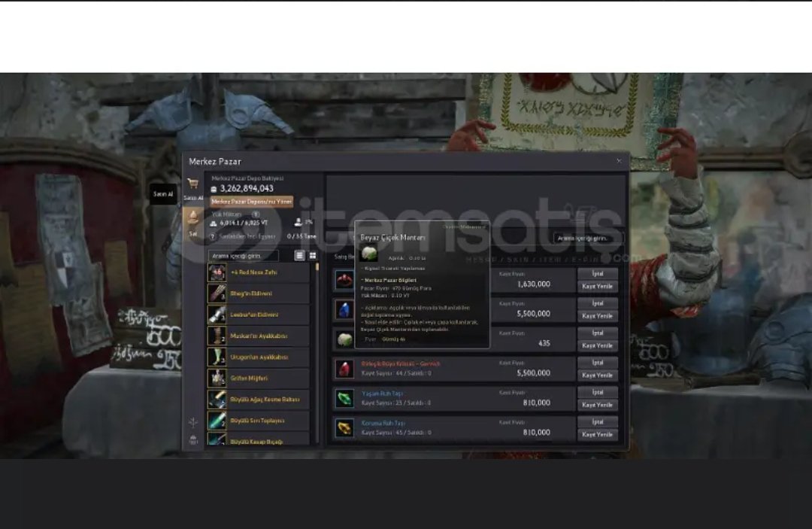Select Büyülü Ağaç Kesme Baltası icon
812x529 pixels.
coord(217,400)
